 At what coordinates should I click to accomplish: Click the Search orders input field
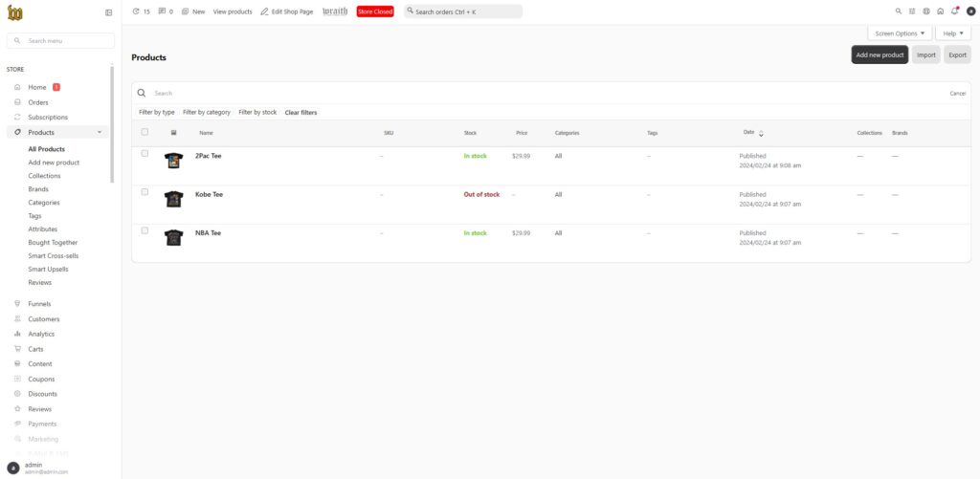tap(463, 11)
